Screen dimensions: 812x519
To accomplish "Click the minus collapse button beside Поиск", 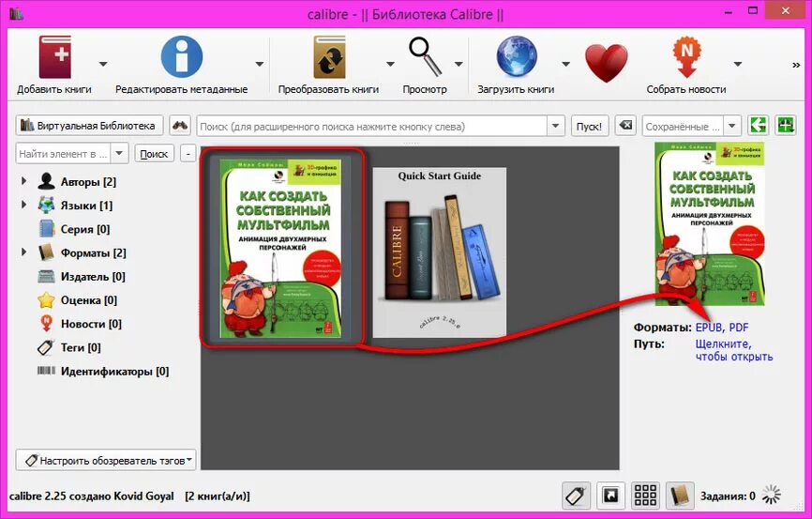I will pyautogui.click(x=188, y=154).
